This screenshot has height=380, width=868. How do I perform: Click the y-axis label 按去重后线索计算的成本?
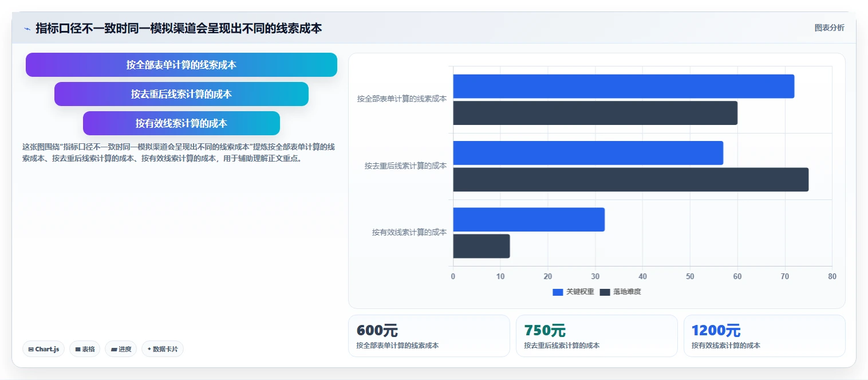pyautogui.click(x=405, y=166)
